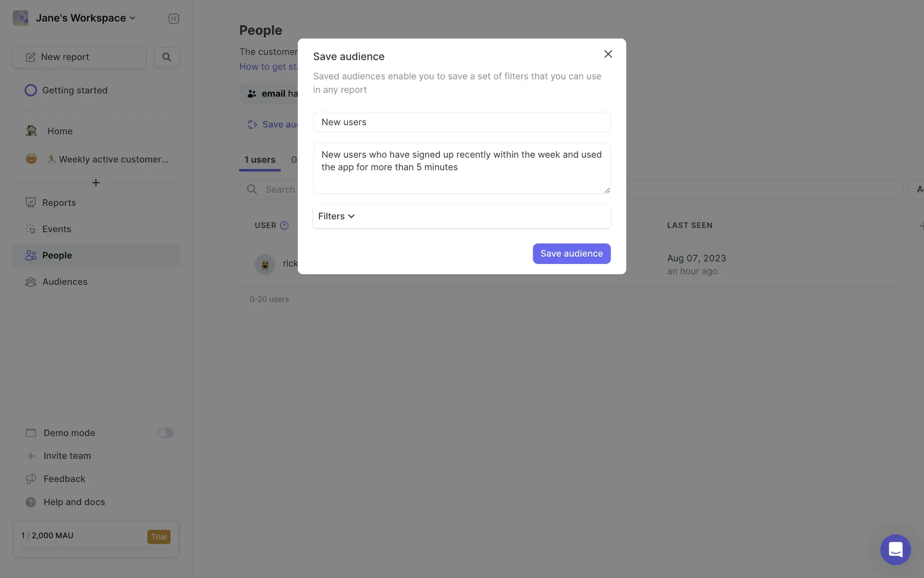The image size is (924, 578).
Task: Open Help and docs link
Action: [x=74, y=502]
